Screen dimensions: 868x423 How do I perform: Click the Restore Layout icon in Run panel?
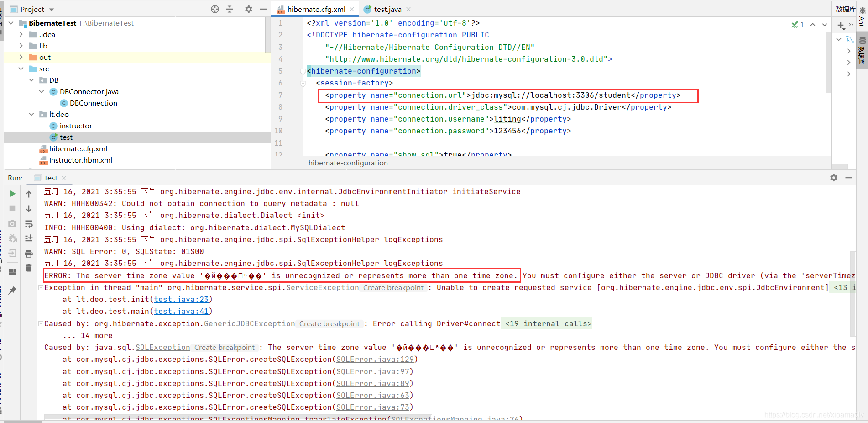tap(13, 271)
